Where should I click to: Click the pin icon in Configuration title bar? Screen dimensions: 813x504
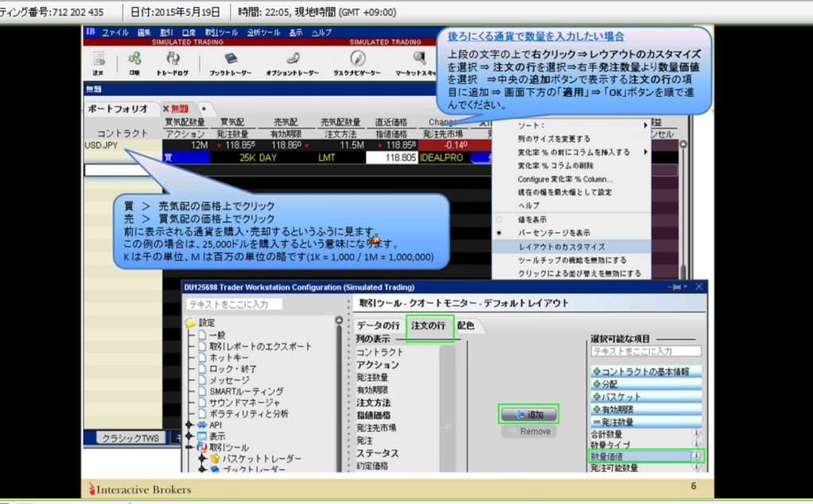(x=675, y=287)
